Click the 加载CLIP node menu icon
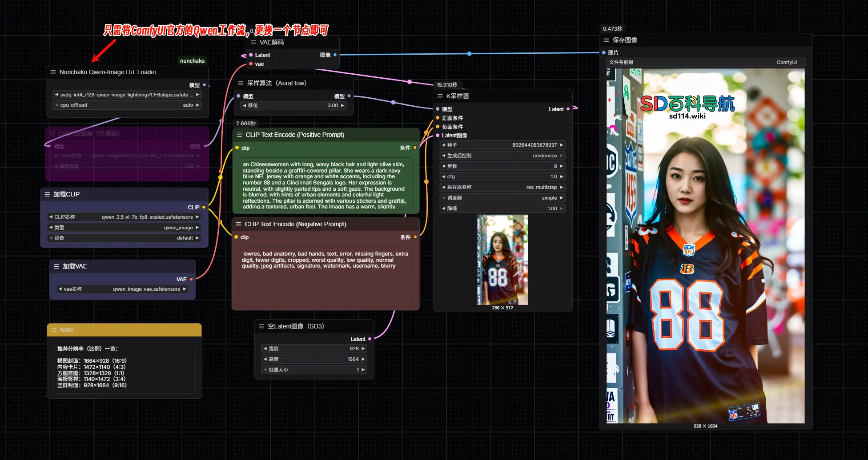Image resolution: width=868 pixels, height=460 pixels. 47,194
